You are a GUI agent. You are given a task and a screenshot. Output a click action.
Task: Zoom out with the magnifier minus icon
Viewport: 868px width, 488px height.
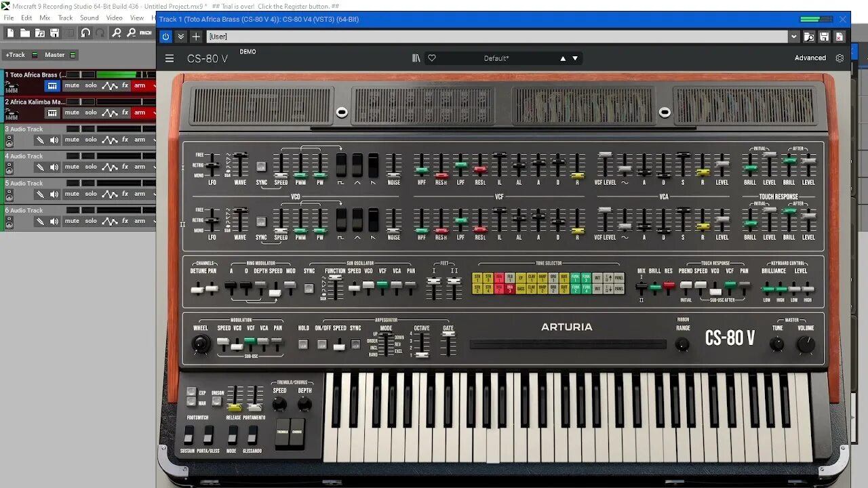coord(131,33)
